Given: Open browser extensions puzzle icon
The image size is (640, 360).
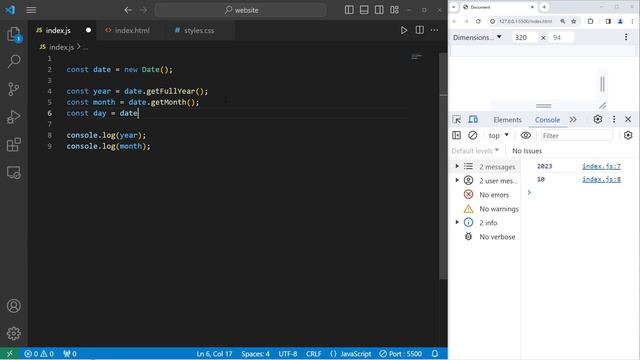Looking at the screenshot, I should tap(590, 21).
